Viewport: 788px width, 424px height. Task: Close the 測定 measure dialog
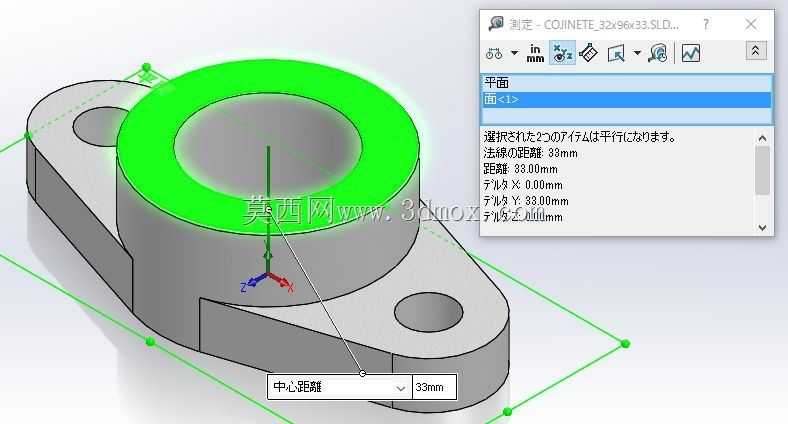751,24
